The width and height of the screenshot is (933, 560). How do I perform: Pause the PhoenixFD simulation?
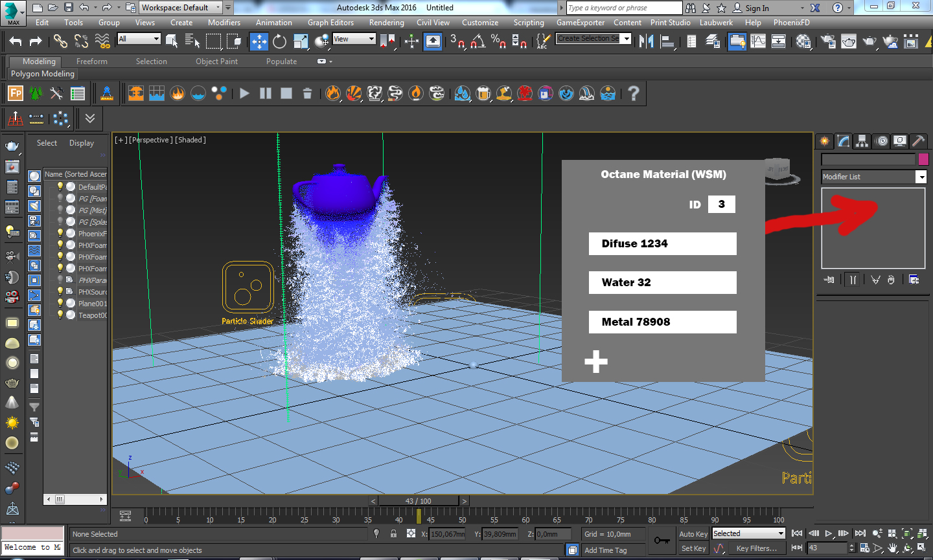(266, 93)
